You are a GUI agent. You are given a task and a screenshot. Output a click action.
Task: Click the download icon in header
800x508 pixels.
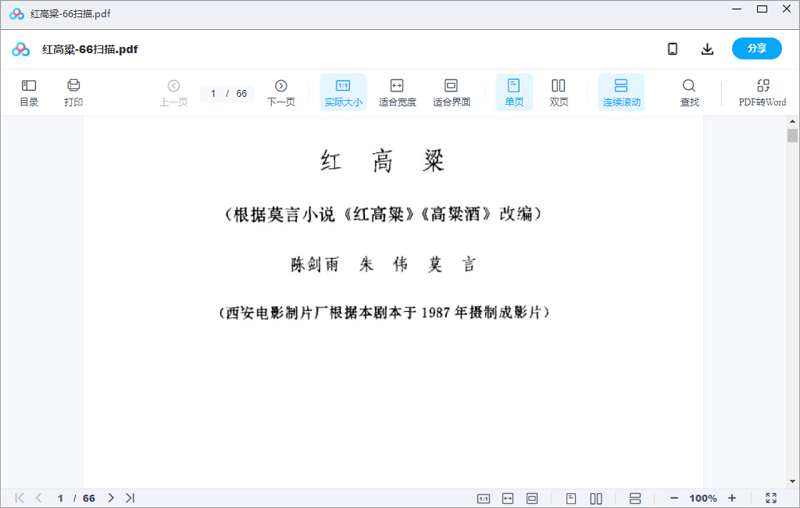coord(707,49)
